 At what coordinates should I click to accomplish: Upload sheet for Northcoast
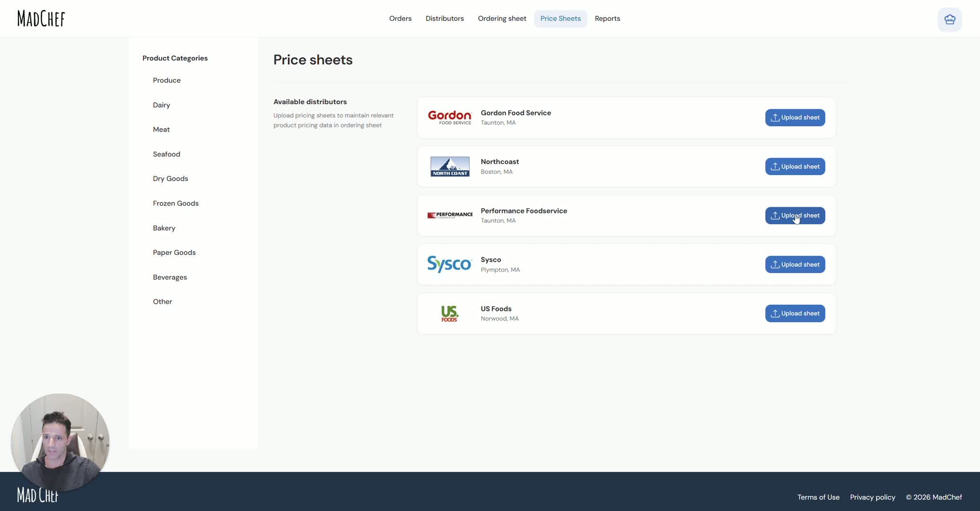pyautogui.click(x=795, y=167)
